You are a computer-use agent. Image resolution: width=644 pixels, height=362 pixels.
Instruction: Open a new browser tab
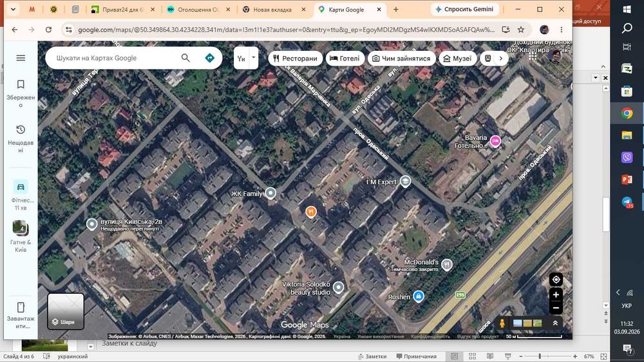coord(396,10)
